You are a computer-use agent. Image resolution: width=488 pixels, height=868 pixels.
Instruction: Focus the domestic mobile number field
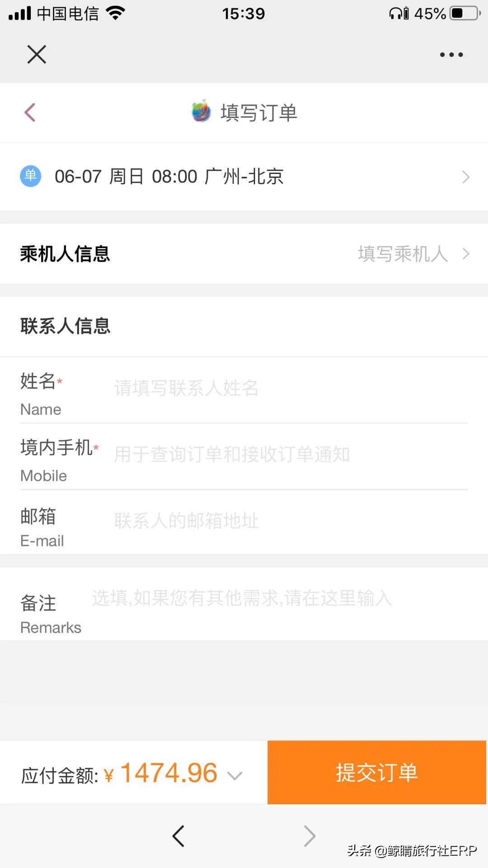pos(289,455)
